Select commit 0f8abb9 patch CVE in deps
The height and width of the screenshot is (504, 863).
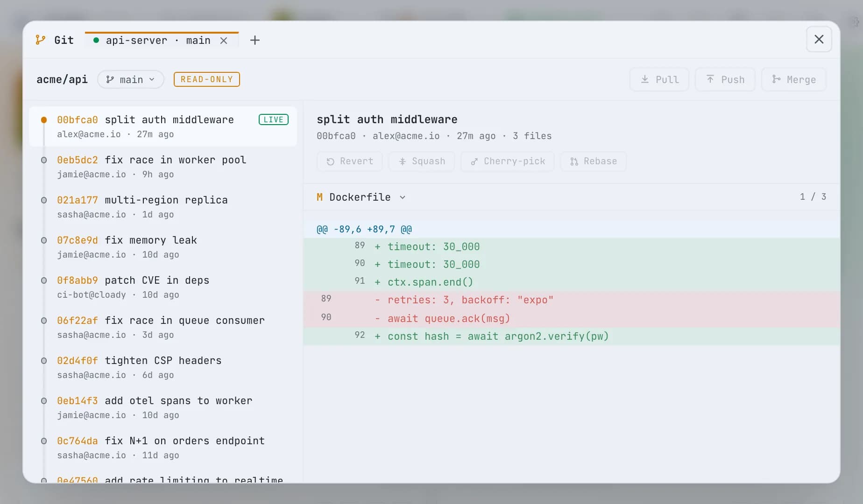point(163,287)
